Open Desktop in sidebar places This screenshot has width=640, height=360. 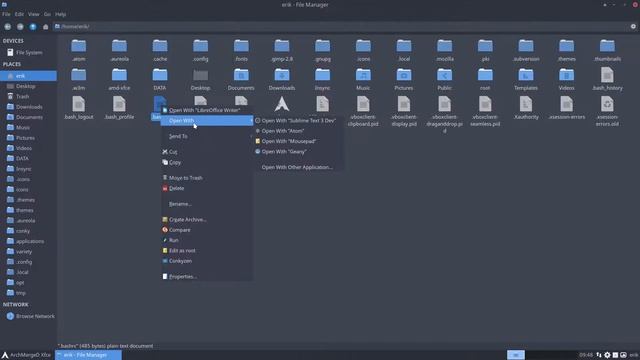[x=29, y=87]
